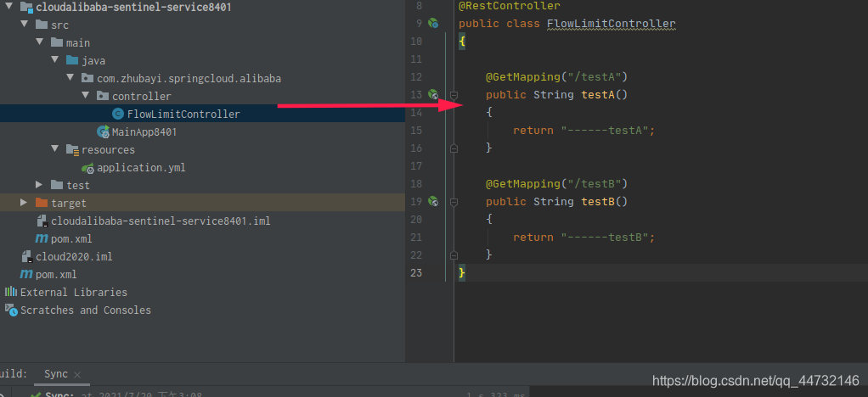
Task: Click the fold end marker on line 16
Action: click(x=454, y=148)
